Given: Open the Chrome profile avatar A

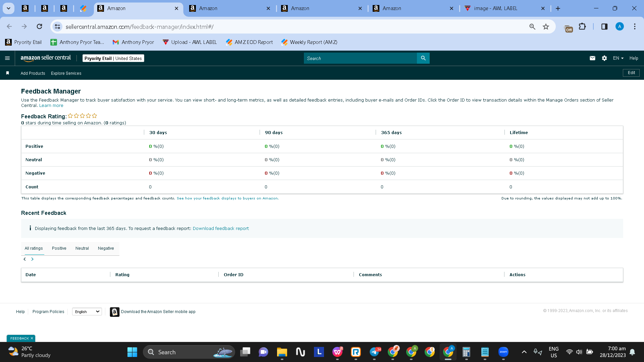Looking at the screenshot, I should [620, 26].
